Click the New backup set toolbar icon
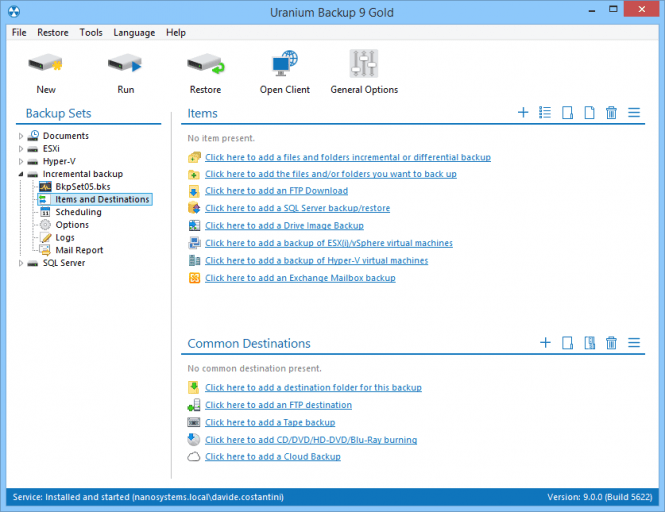 coord(45,64)
